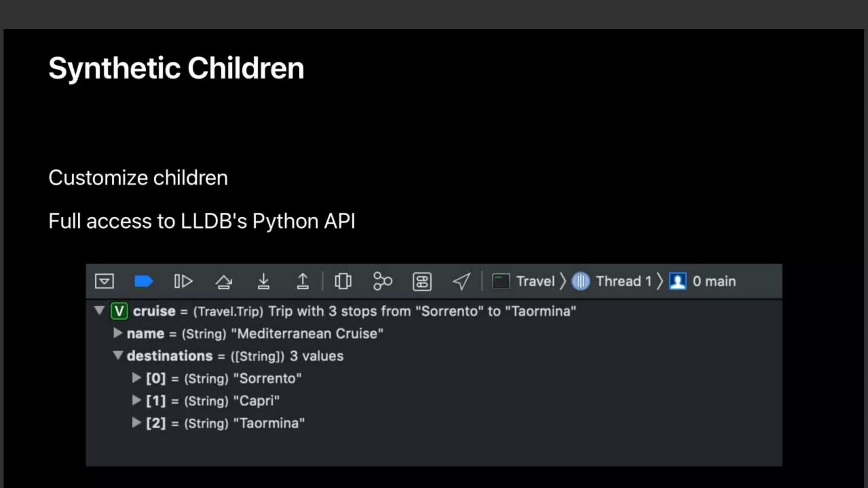Screen dimensions: 868x488
Task: Expand element [1] Capri
Action: [136, 400]
